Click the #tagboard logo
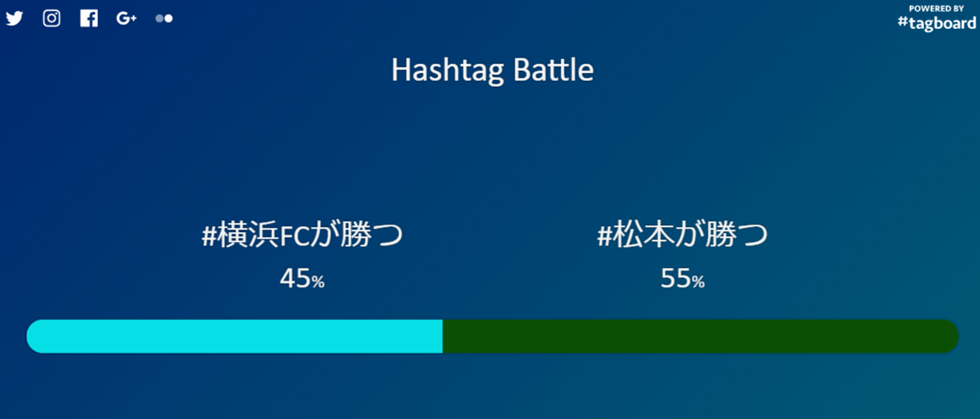The width and height of the screenshot is (980, 419). [937, 23]
